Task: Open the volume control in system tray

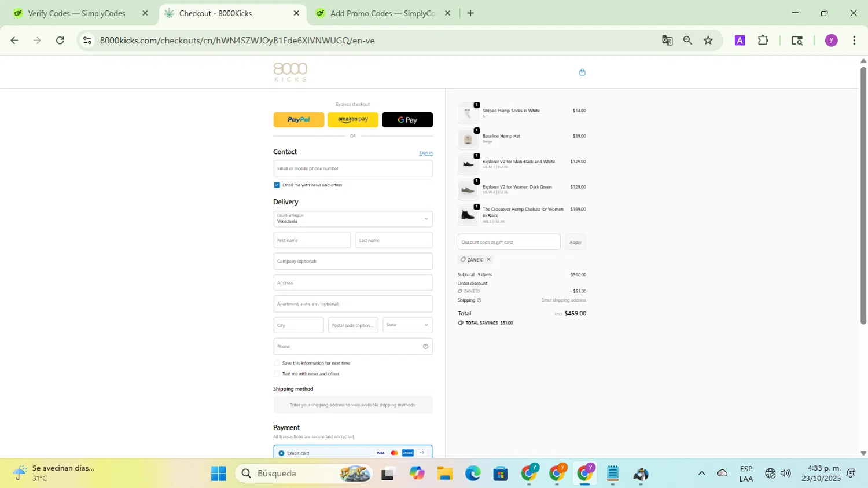Action: pyautogui.click(x=785, y=474)
